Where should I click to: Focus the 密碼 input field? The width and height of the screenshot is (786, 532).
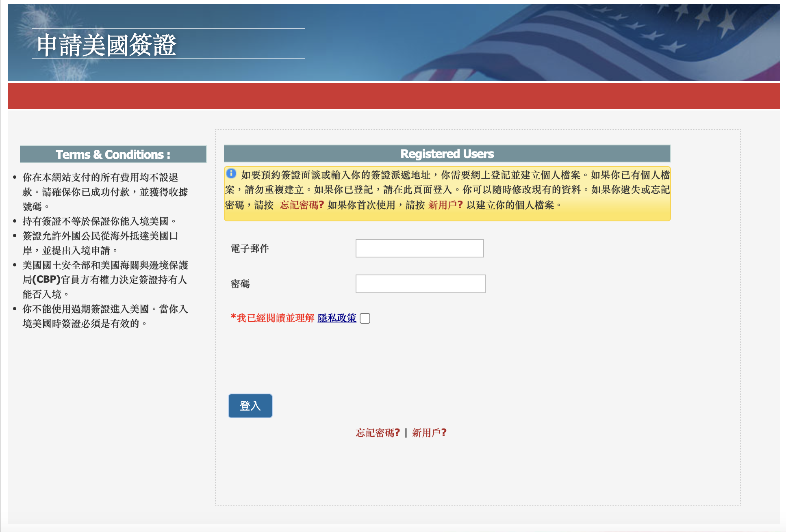tap(420, 284)
